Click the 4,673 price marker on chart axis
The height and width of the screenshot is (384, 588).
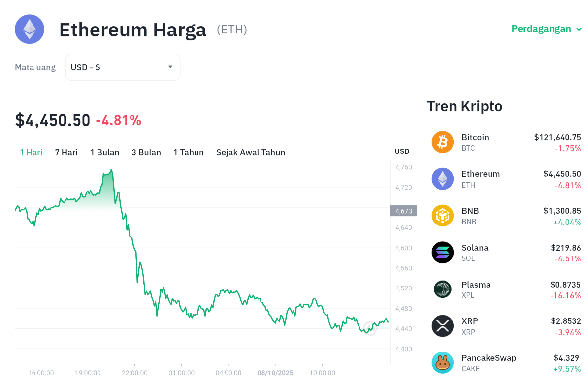[403, 211]
